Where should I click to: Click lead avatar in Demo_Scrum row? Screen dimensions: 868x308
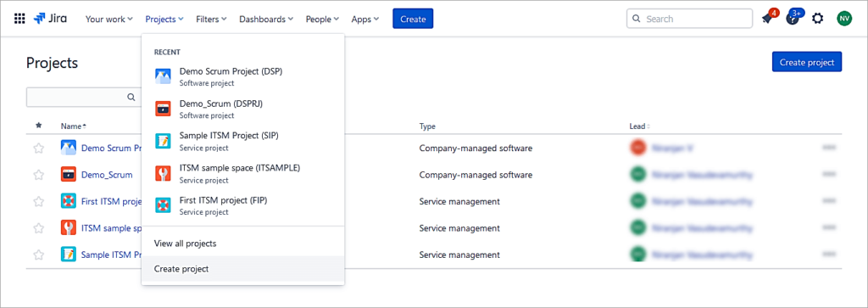pyautogui.click(x=638, y=175)
